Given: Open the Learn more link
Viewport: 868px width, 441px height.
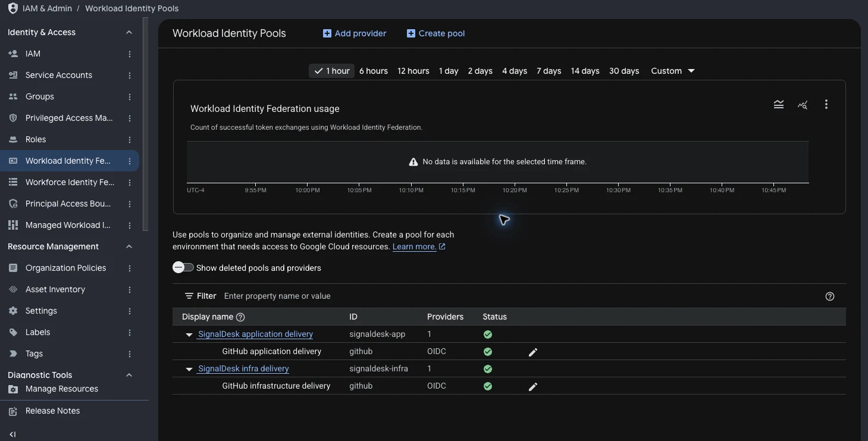Looking at the screenshot, I should [x=419, y=246].
